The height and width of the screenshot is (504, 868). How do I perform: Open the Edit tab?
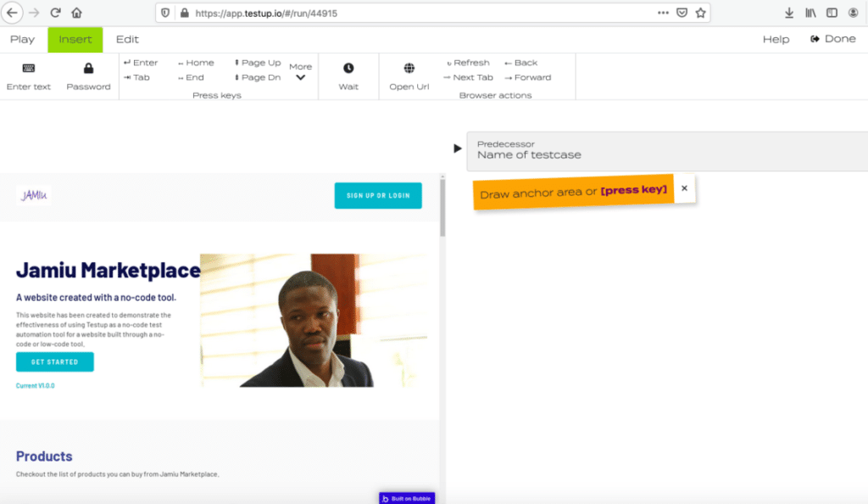click(x=127, y=39)
